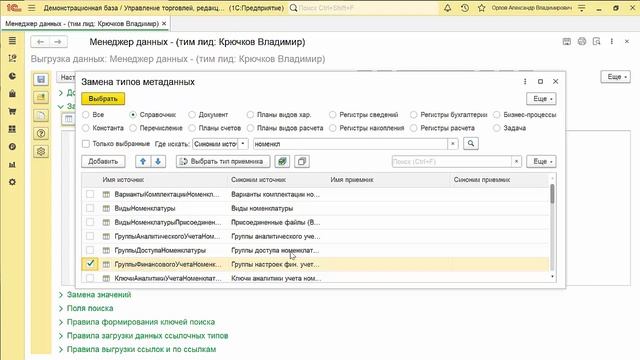Open the bar chart section in sidebar

(12, 164)
